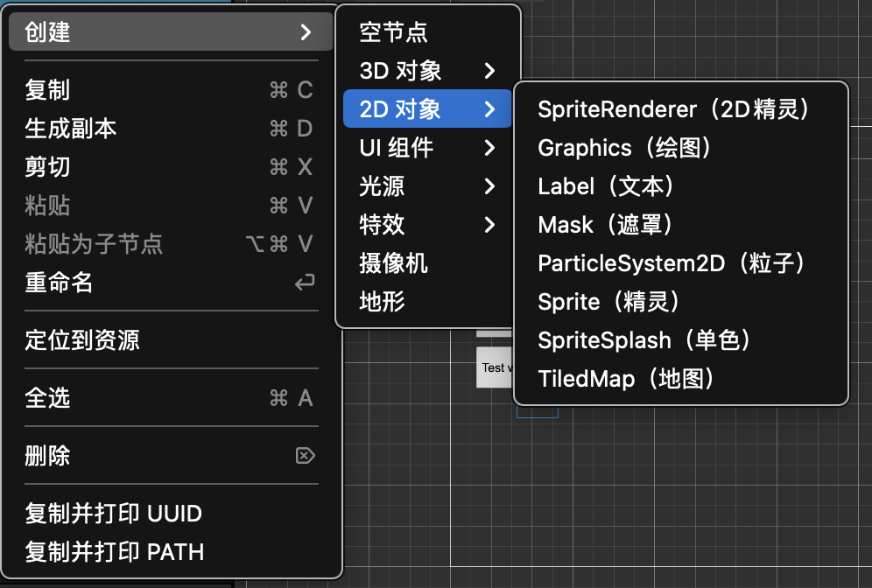Expand the 光源 submenu
This screenshot has height=588, width=872.
[427, 186]
